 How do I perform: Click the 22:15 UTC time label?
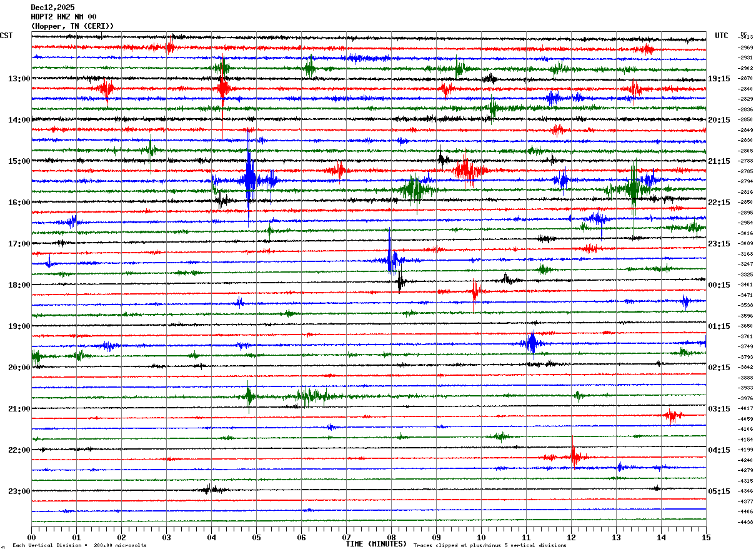719,203
